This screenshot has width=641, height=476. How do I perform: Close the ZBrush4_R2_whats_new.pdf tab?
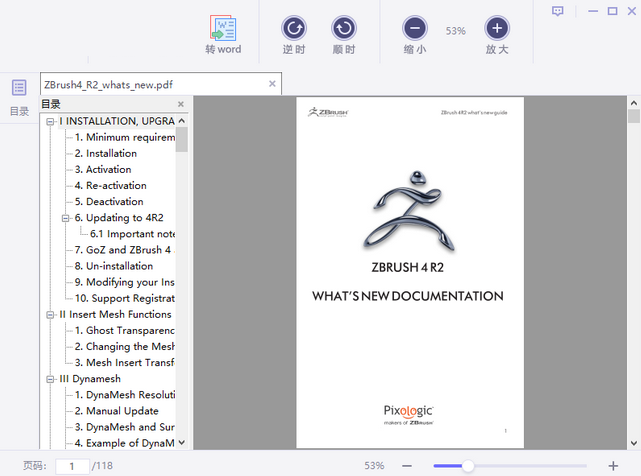point(272,84)
